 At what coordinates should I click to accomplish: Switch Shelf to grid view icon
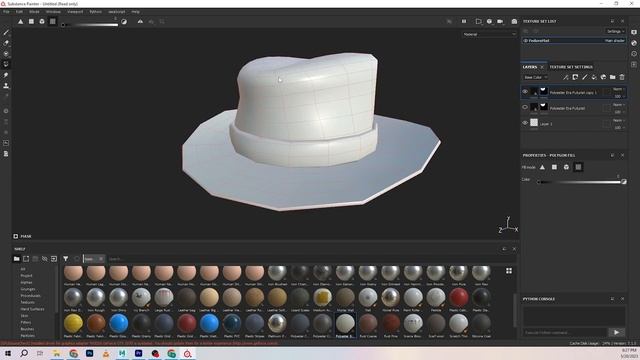pyautogui.click(x=509, y=271)
